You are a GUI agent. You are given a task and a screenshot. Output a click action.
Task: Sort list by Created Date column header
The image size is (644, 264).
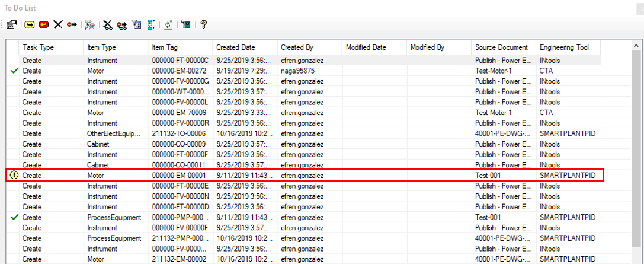[x=244, y=47]
